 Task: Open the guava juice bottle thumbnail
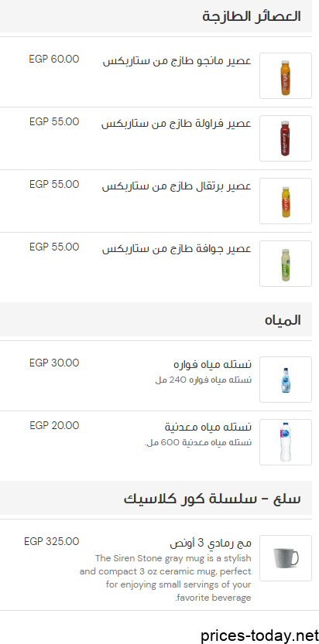pos(286,264)
